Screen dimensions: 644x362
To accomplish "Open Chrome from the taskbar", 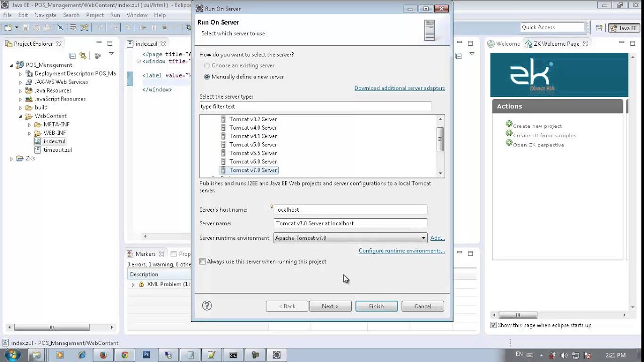I will [125, 355].
